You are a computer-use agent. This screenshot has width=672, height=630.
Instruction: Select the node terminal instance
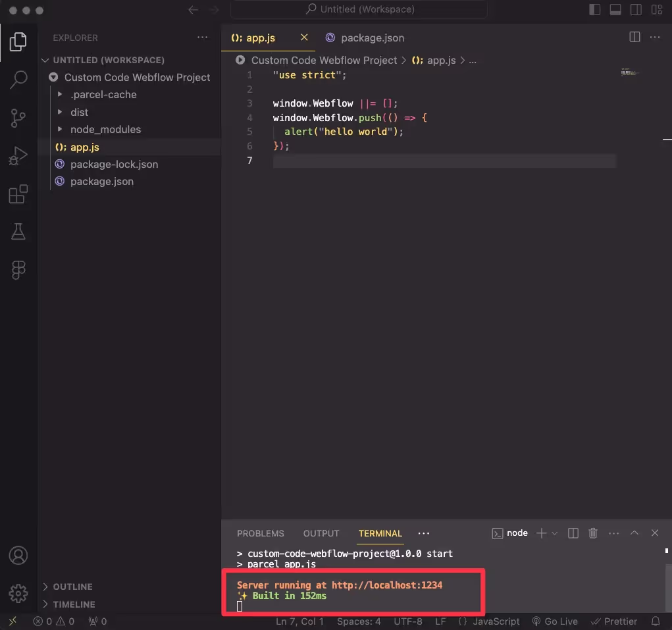(x=509, y=533)
